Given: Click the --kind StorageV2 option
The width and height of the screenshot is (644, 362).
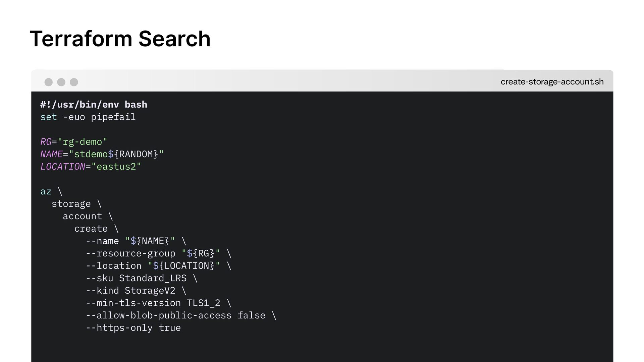Looking at the screenshot, I should click(x=130, y=291).
